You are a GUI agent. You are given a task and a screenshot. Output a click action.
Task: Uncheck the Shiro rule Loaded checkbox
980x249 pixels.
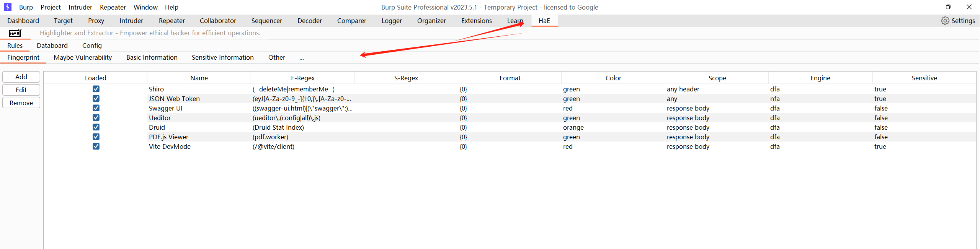coord(96,89)
